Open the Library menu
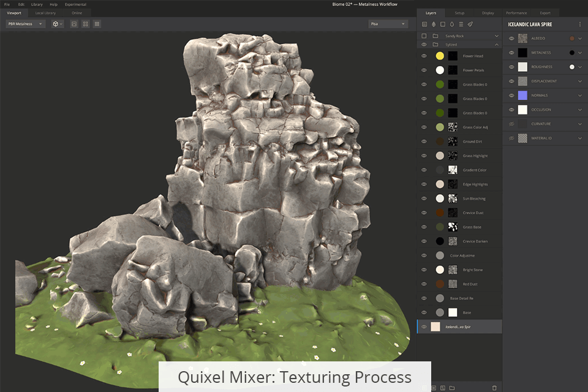 pos(37,4)
